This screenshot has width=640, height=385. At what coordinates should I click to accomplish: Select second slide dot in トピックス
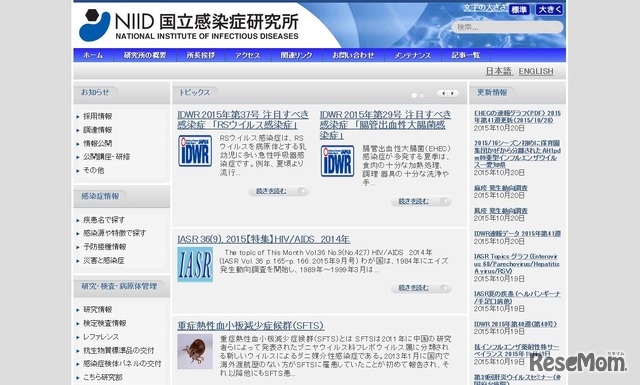(422, 95)
